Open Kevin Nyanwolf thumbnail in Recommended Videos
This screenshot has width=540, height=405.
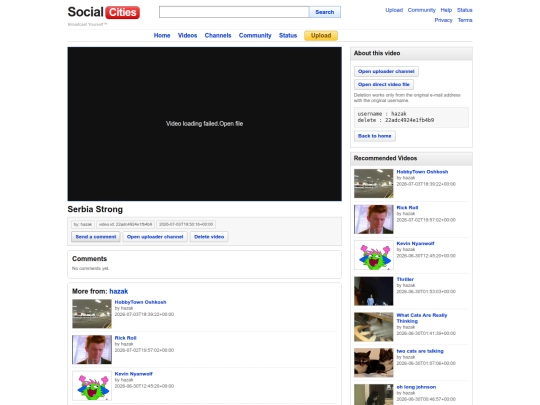(x=374, y=255)
